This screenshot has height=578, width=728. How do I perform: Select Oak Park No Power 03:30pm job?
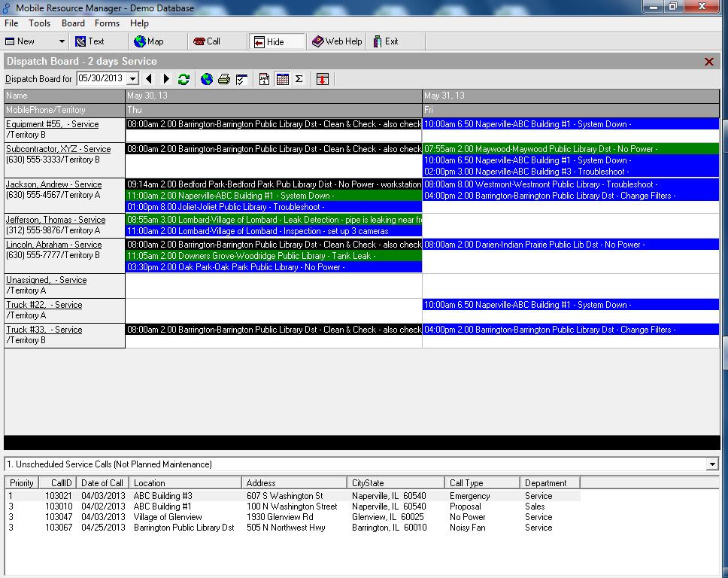pos(274,267)
